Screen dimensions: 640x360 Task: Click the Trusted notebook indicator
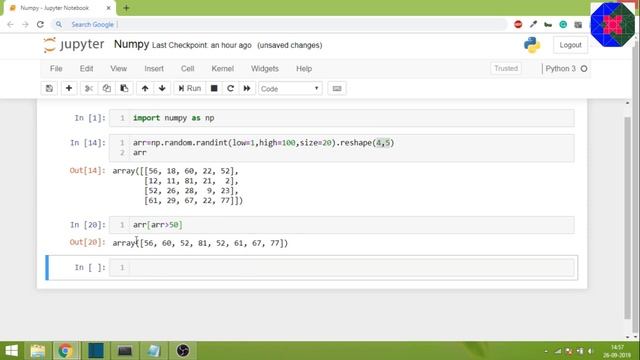pyautogui.click(x=506, y=69)
